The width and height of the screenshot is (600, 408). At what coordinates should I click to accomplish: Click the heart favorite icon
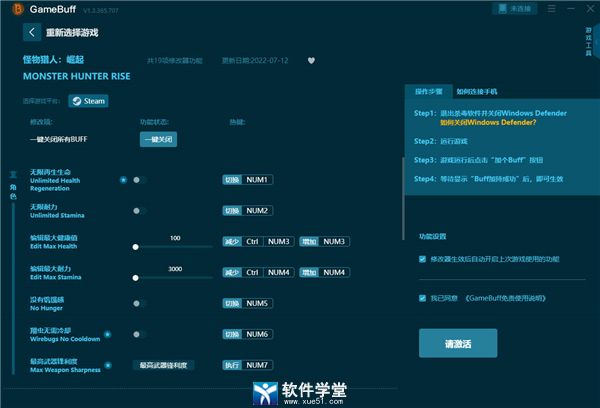(311, 61)
